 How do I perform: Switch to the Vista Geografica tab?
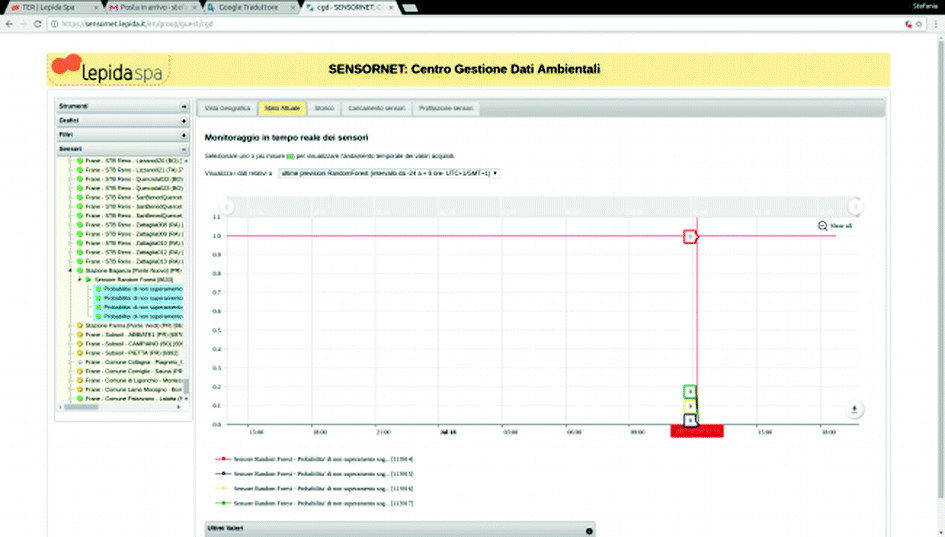click(x=227, y=108)
